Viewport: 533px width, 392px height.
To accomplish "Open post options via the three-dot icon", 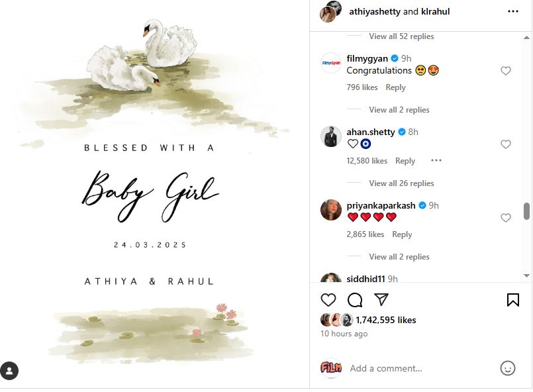I will tap(514, 11).
